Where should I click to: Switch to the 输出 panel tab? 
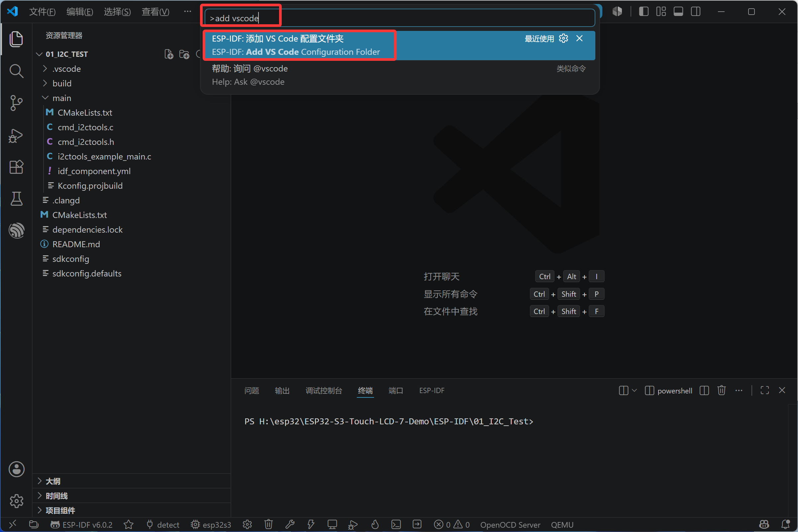pyautogui.click(x=282, y=390)
